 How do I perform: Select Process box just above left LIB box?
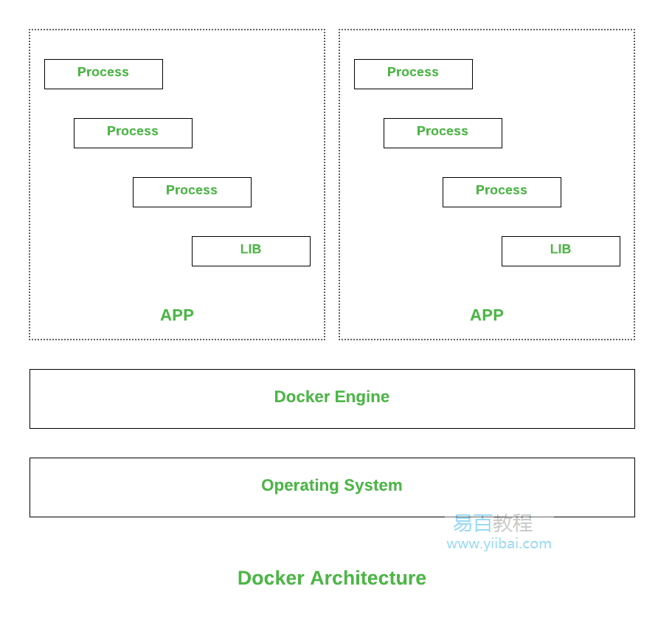[x=192, y=192]
